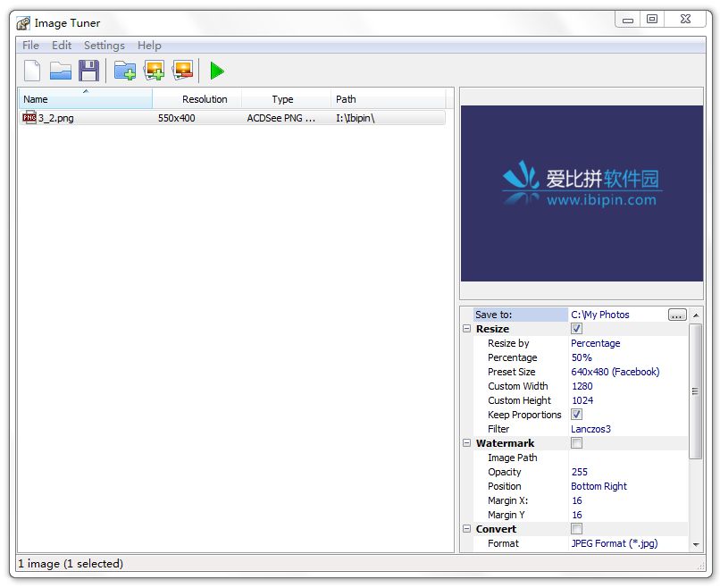
Task: Click settings panel scrollbar up arrow
Action: click(x=696, y=315)
